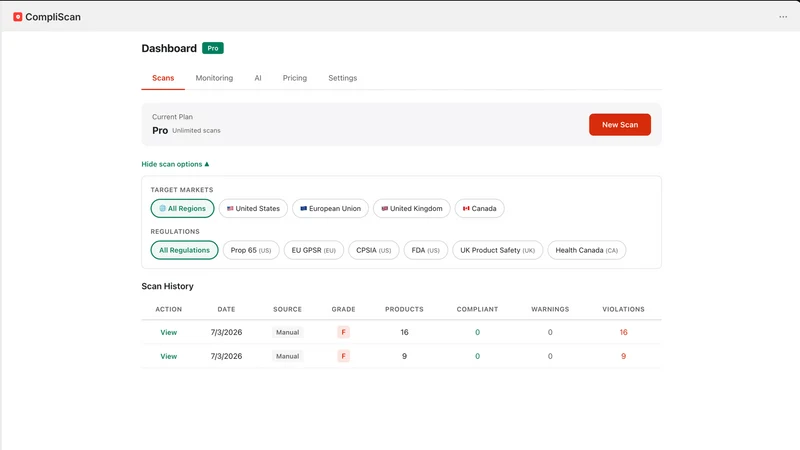Click the SOURCE column header
800x450 pixels.
coord(287,309)
